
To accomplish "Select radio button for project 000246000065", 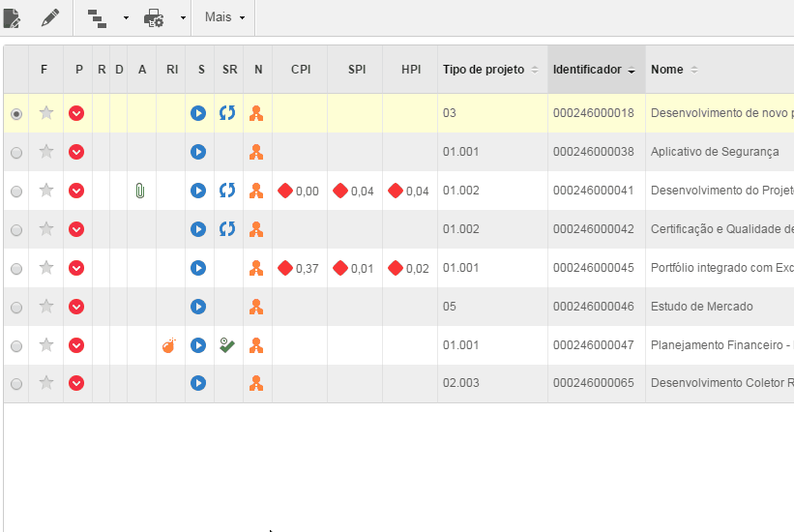I will click(15, 384).
